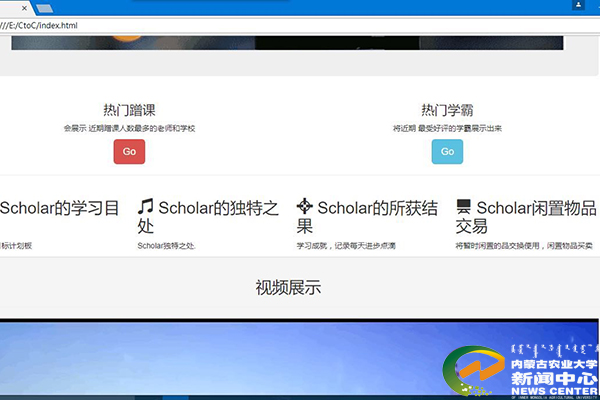Click the 热门蹭课 heading

point(129,110)
